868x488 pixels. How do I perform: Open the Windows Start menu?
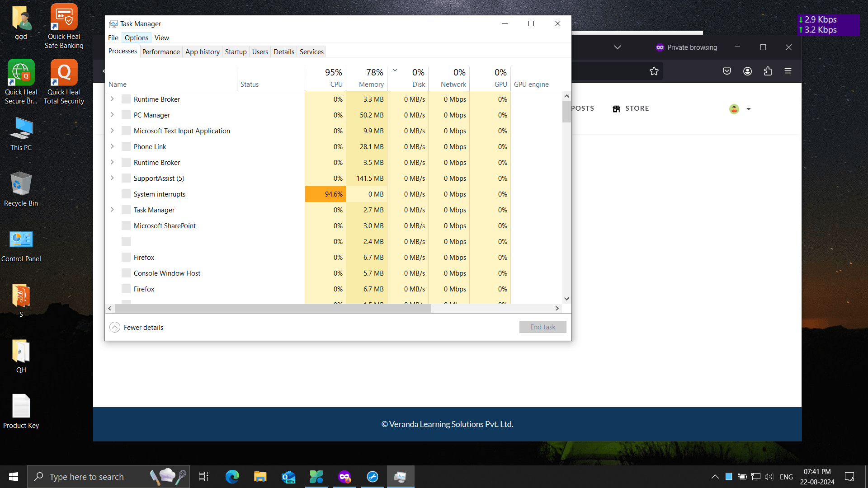coord(14,477)
